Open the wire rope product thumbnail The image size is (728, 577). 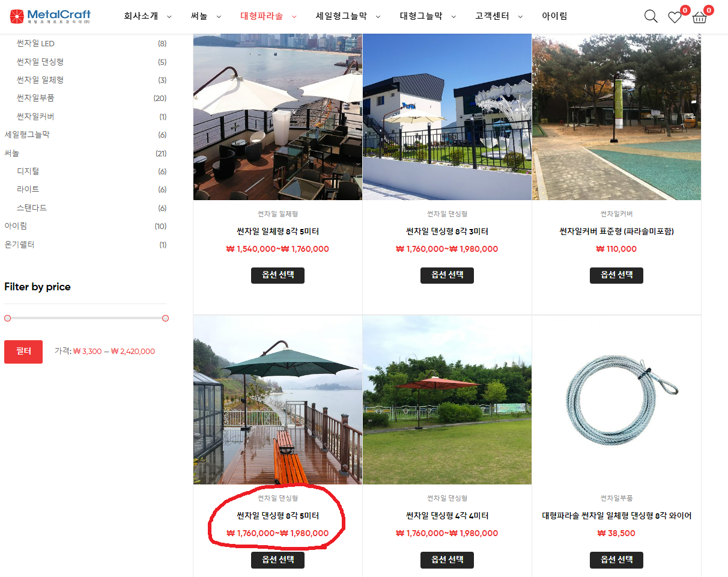tap(616, 400)
